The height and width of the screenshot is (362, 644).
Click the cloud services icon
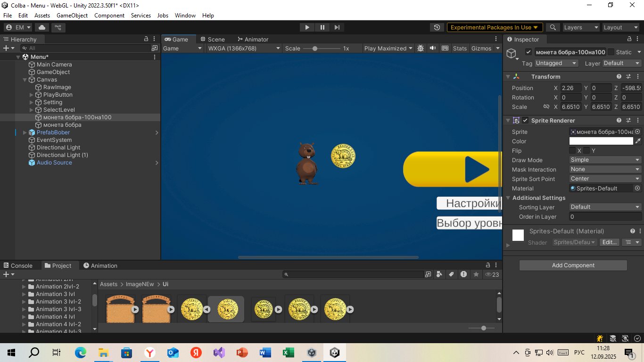tap(42, 27)
